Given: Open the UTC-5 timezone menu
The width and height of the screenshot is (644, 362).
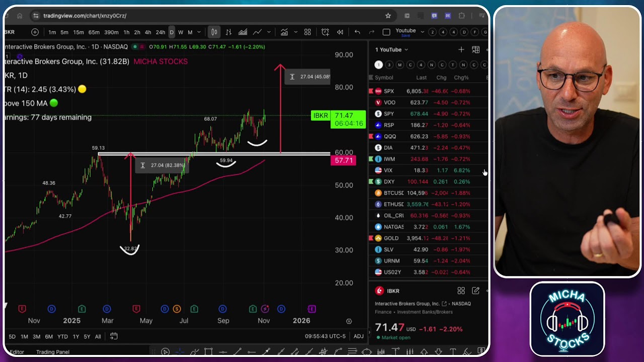Looking at the screenshot, I should [324, 336].
